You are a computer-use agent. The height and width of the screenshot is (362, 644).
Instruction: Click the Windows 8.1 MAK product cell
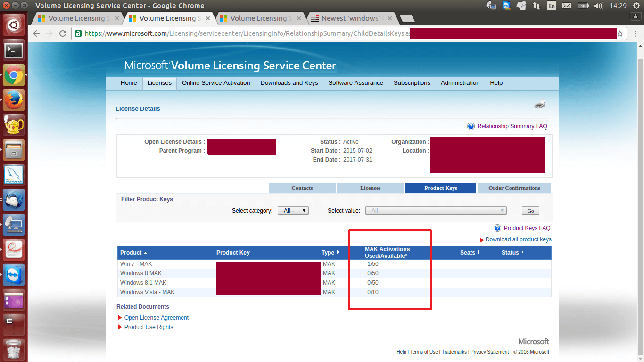[143, 283]
